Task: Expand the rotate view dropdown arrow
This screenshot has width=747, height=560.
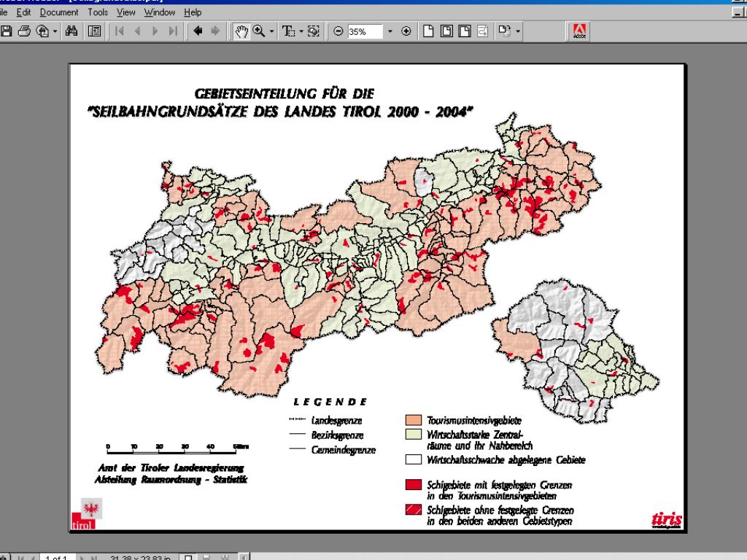Action: click(x=518, y=32)
